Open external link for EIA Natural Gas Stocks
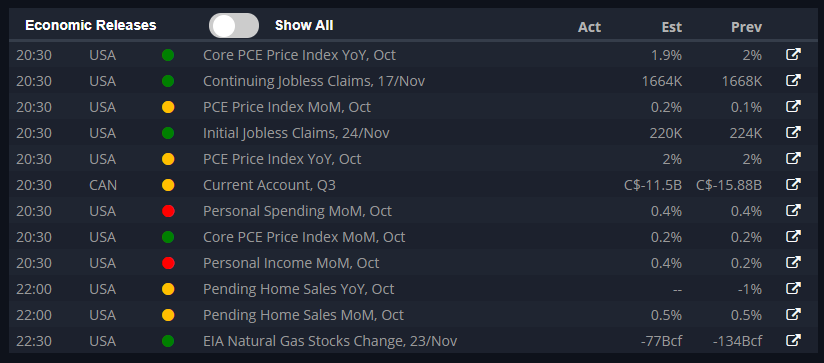Screen dimensions: 824x363 click(793, 340)
